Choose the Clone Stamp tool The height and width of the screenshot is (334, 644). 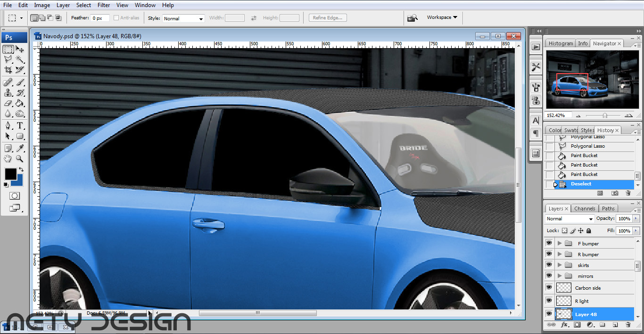8,93
